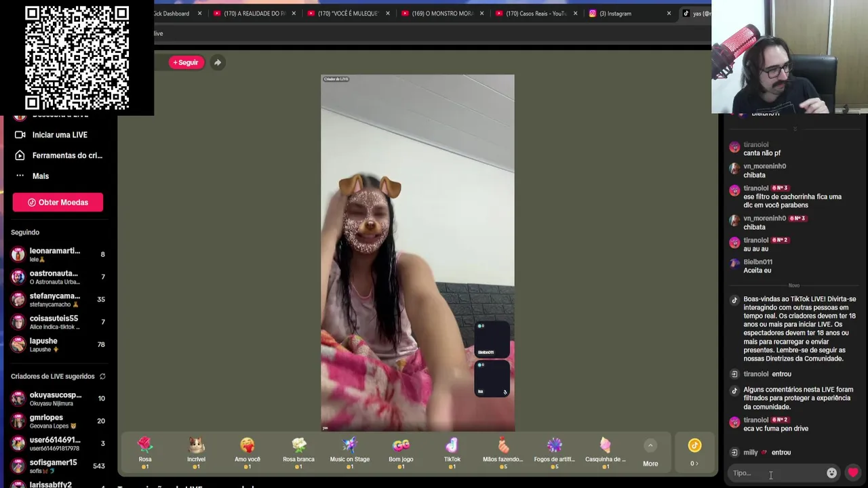Send the Rosa gift
This screenshot has height=488, width=868.
pyautogui.click(x=145, y=452)
